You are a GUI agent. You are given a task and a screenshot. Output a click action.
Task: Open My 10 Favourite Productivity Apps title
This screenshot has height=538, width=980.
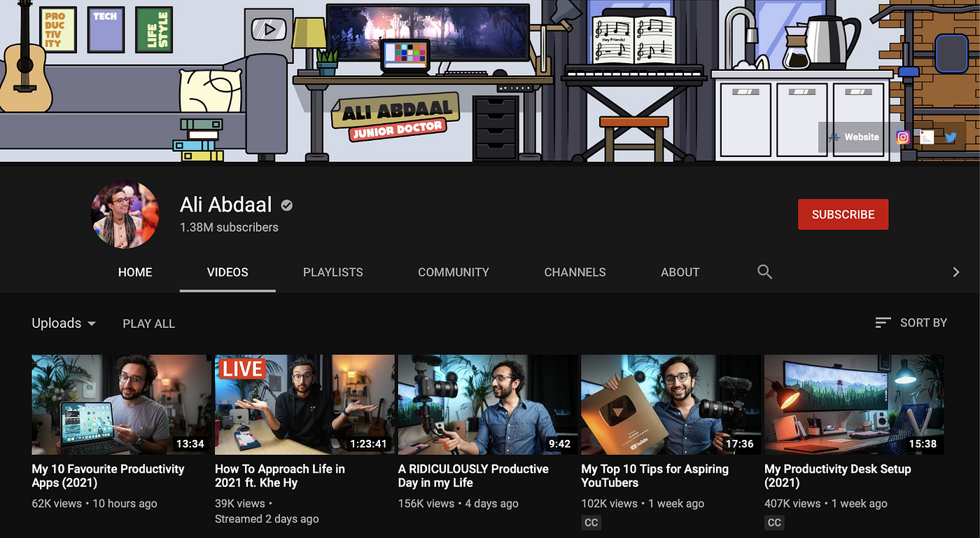coord(108,476)
